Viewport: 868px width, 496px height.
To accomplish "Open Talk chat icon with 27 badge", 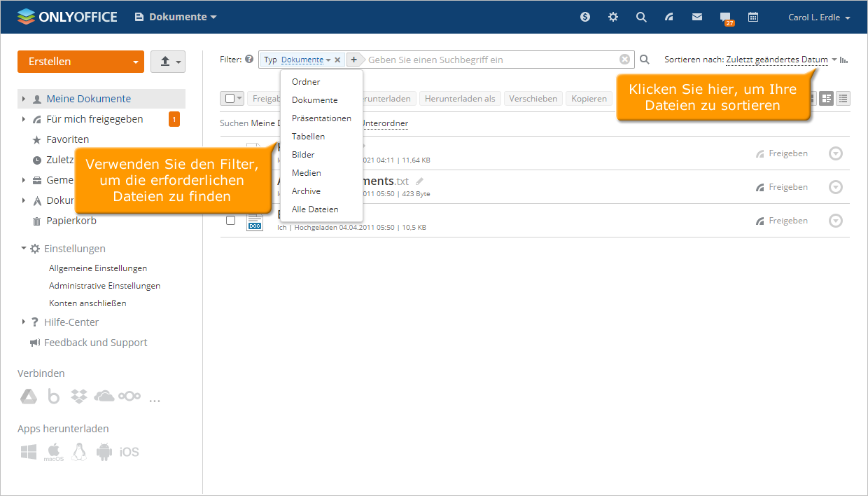I will (726, 18).
